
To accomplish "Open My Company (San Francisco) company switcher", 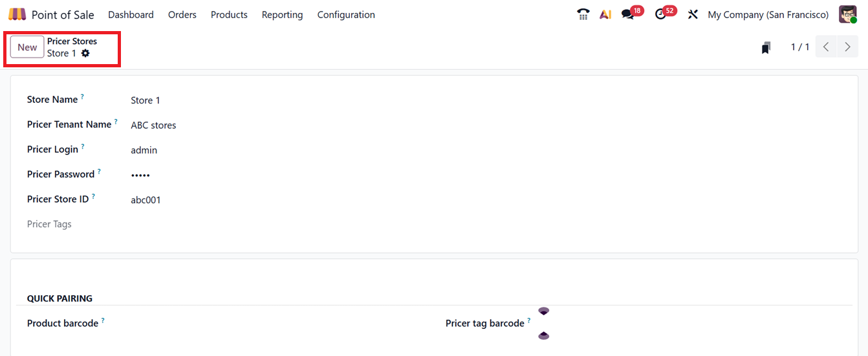I will [x=768, y=14].
